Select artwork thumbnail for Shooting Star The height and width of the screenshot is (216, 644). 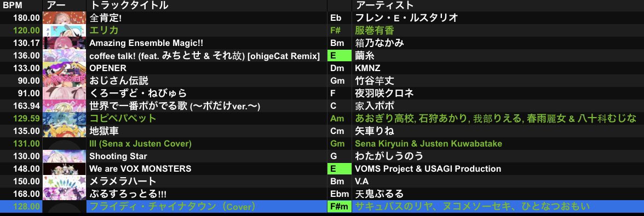tap(64, 156)
